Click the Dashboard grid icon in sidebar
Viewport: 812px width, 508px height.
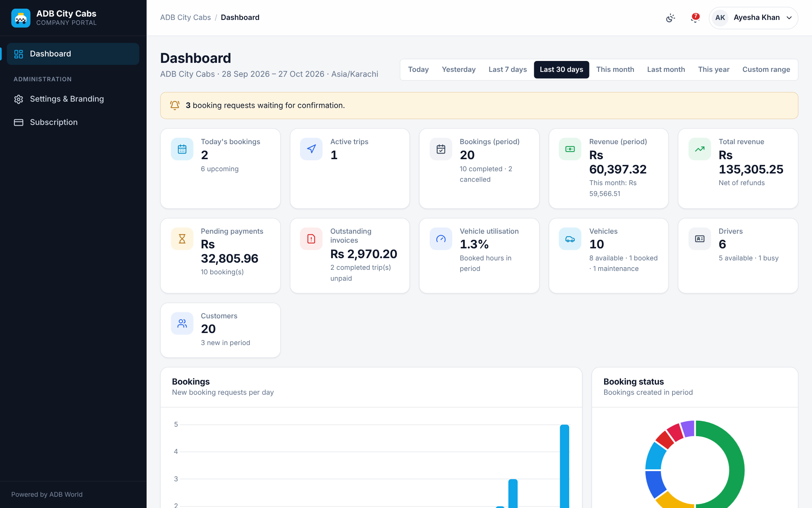18,54
